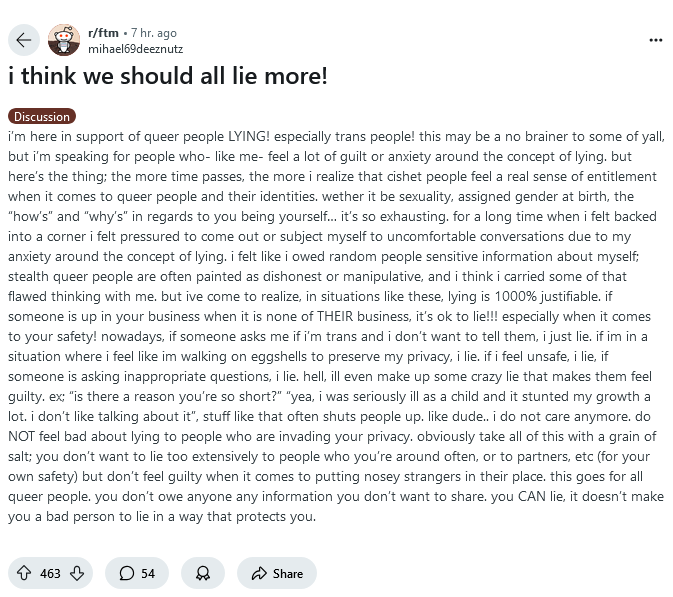Downvote the post
The height and width of the screenshot is (597, 673).
77,573
